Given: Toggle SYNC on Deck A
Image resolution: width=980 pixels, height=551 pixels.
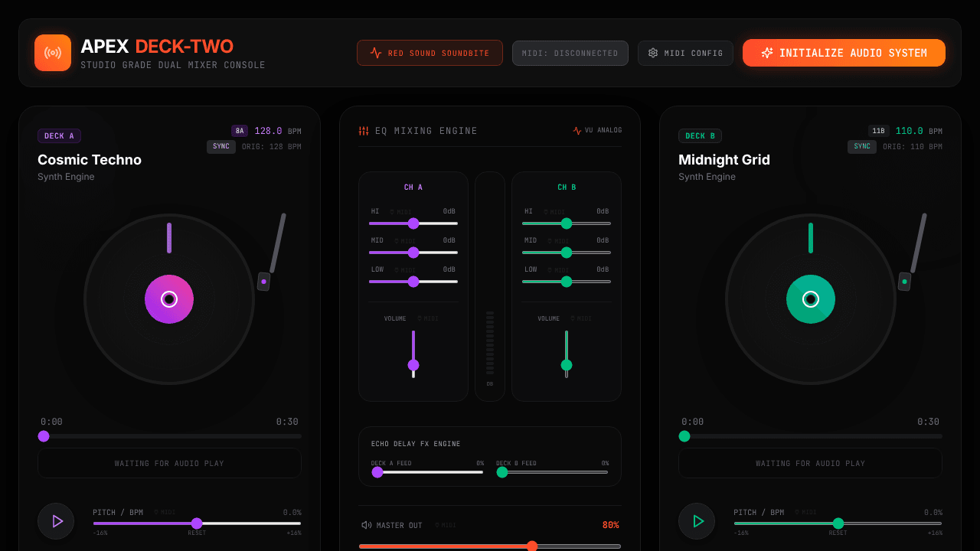Looking at the screenshot, I should click(x=221, y=146).
